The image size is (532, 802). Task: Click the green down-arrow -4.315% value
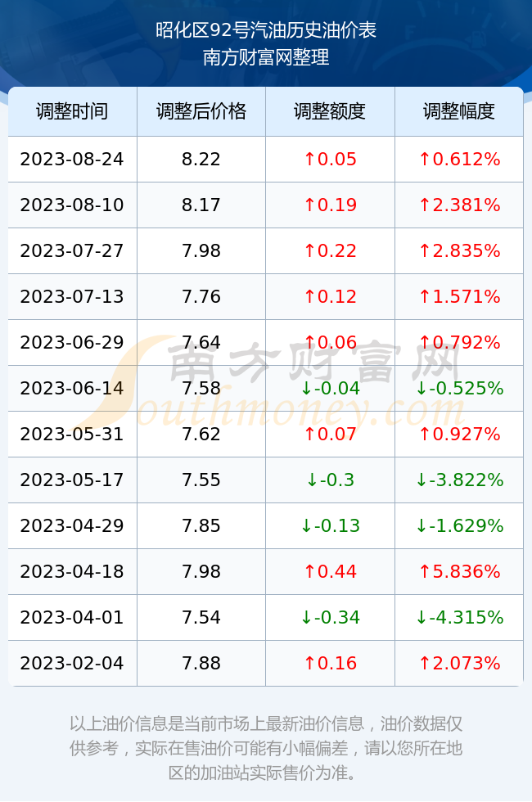(459, 617)
